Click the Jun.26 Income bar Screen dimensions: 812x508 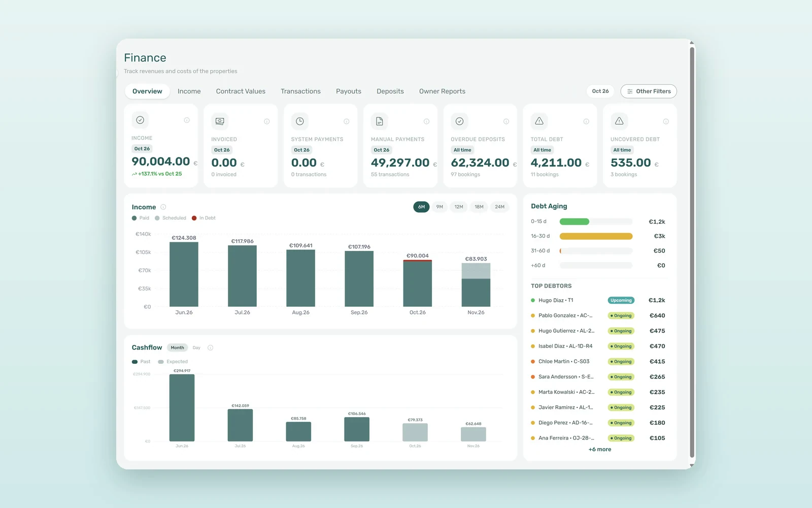[184, 274]
